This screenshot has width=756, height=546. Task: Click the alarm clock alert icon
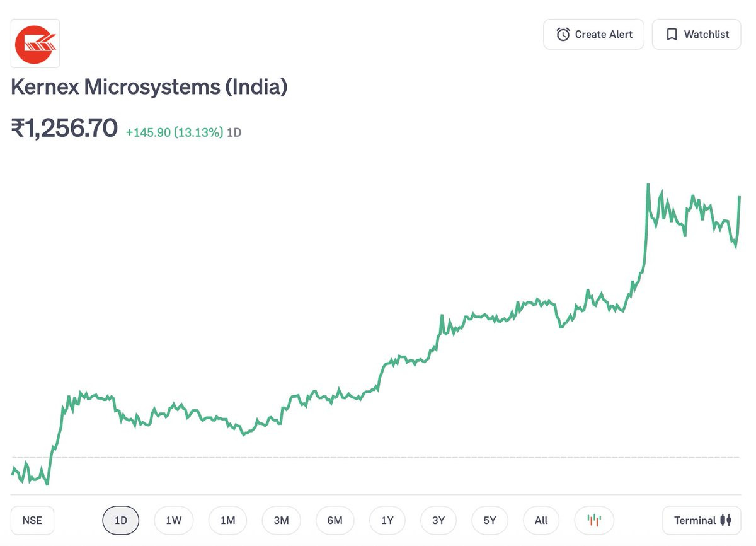click(563, 35)
